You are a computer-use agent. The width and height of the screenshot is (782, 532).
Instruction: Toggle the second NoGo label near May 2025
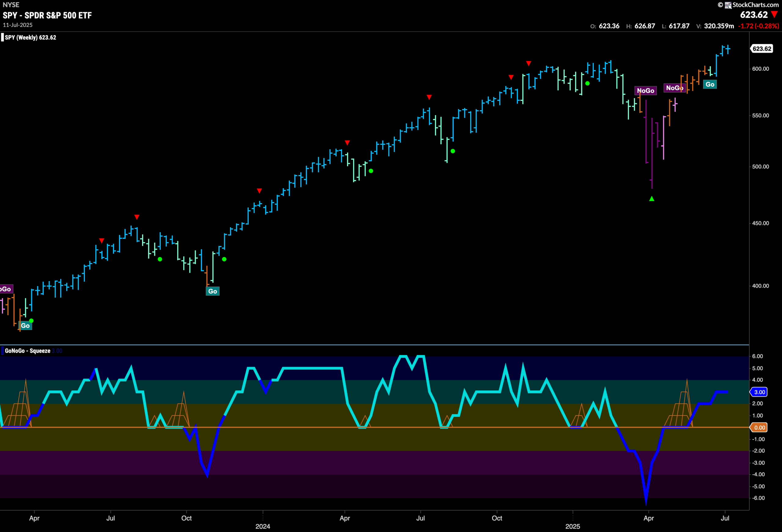674,88
